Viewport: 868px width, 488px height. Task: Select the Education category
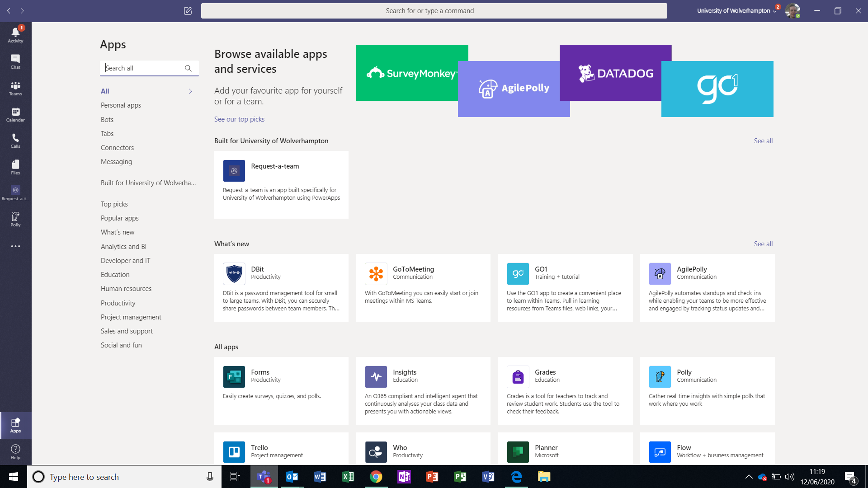tap(115, 275)
